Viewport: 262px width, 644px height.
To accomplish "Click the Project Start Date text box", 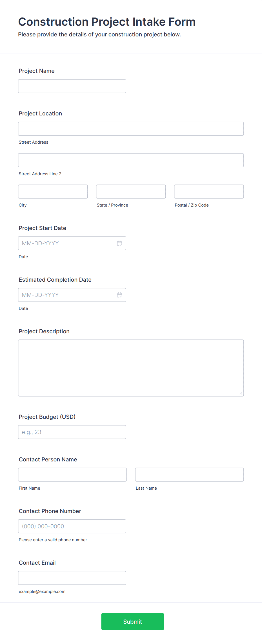I will [x=68, y=243].
